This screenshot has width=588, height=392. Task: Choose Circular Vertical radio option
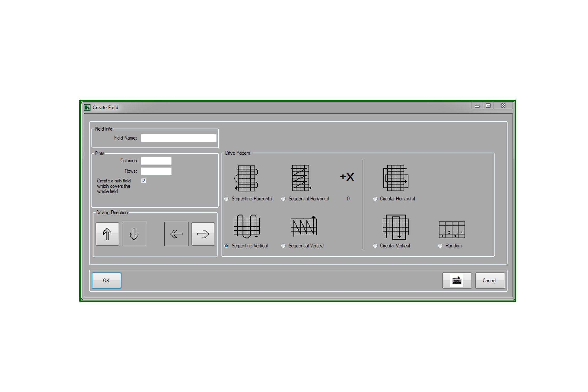tap(375, 246)
